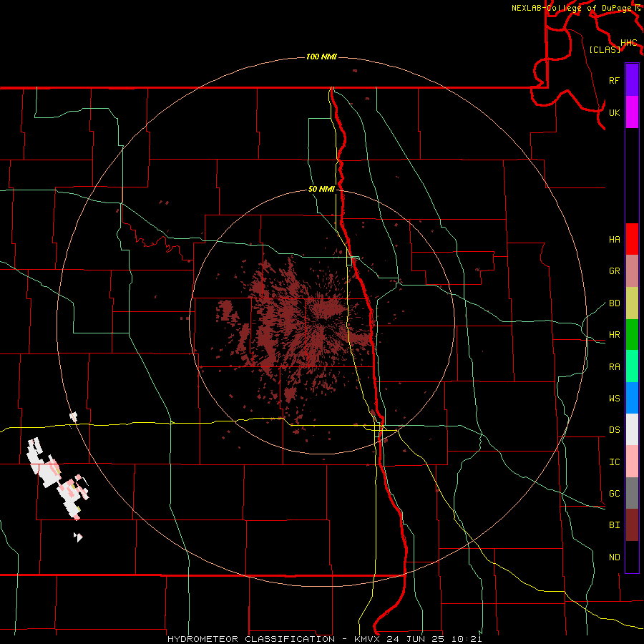The image size is (644, 644).
Task: Click the ND legend label
Action: pyautogui.click(x=614, y=557)
